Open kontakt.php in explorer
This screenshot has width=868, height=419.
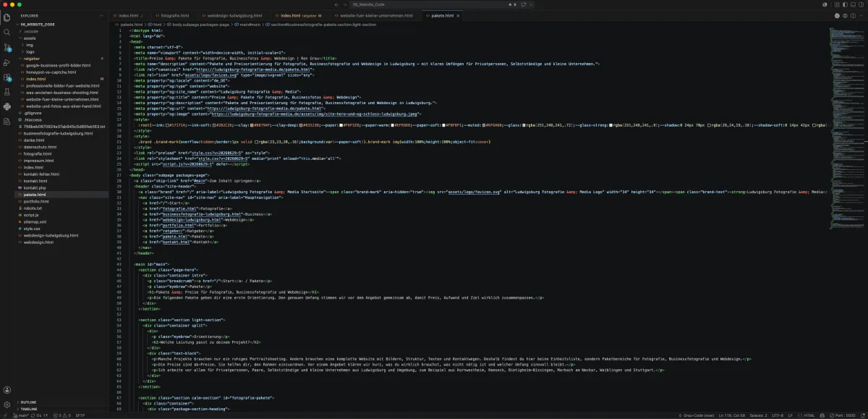point(35,187)
